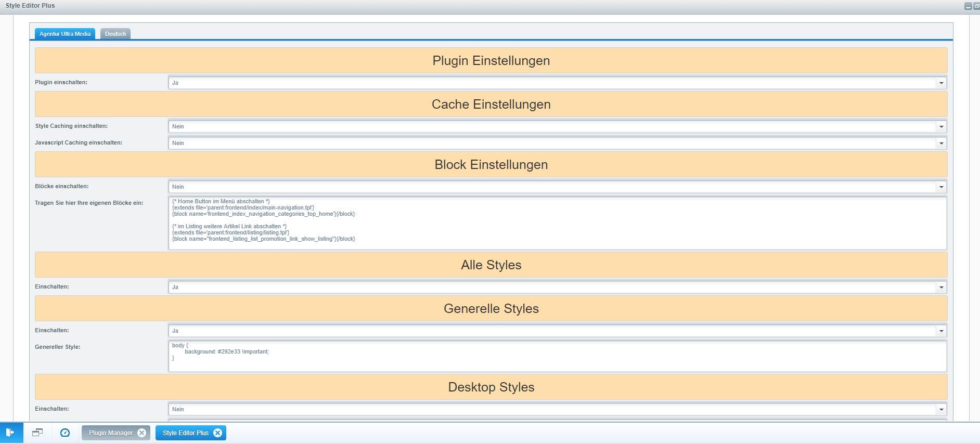
Task: Expand Desktop Styles Einschalten dropdown arrow
Action: pyautogui.click(x=941, y=409)
